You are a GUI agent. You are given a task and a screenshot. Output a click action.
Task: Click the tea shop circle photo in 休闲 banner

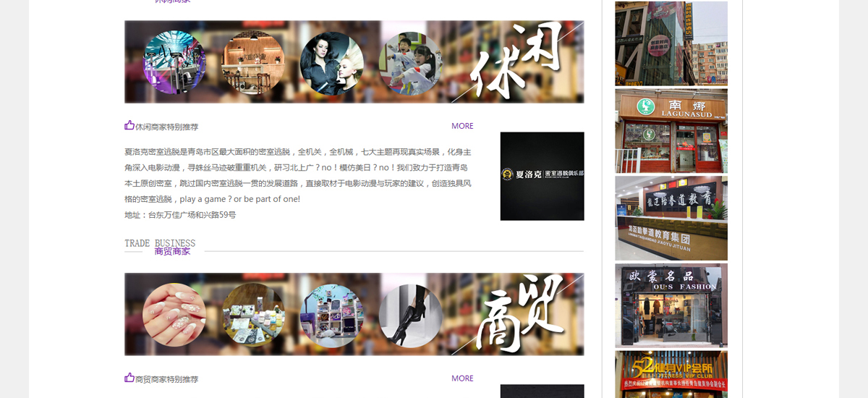(253, 63)
